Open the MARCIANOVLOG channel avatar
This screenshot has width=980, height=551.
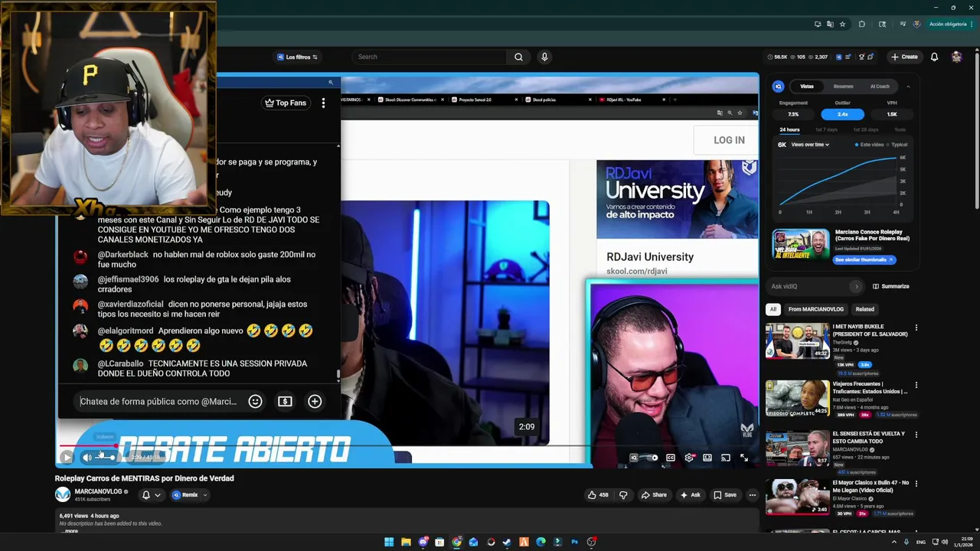coord(63,494)
